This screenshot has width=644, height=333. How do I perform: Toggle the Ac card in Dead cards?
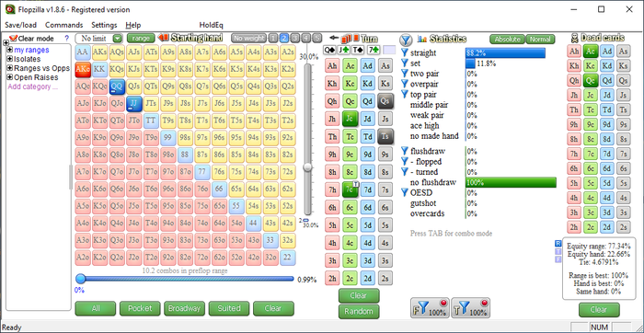tap(591, 52)
